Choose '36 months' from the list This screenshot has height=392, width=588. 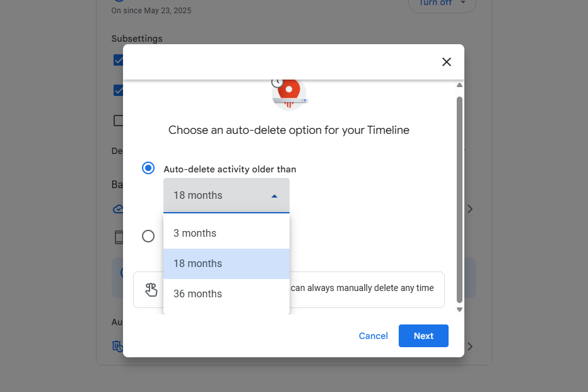[x=226, y=294]
